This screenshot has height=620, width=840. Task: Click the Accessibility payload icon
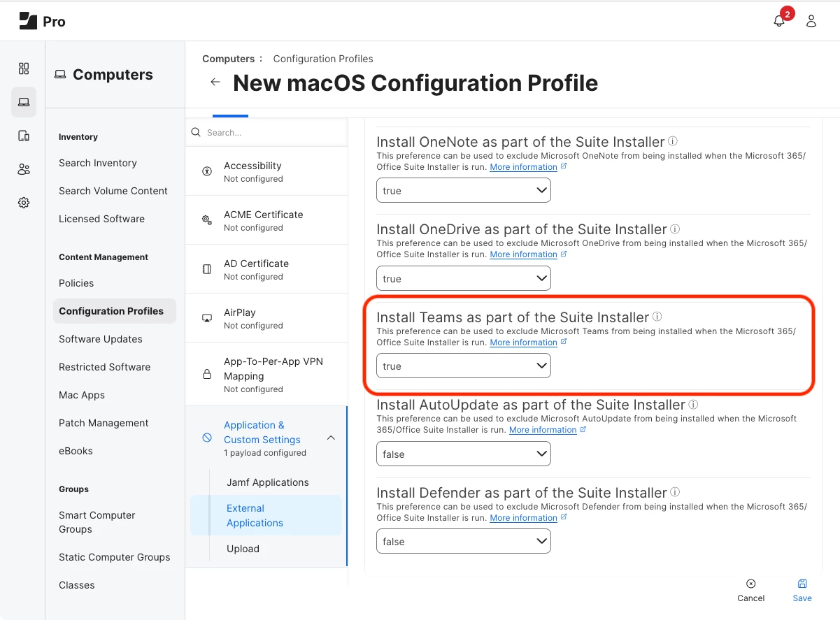[x=207, y=171]
